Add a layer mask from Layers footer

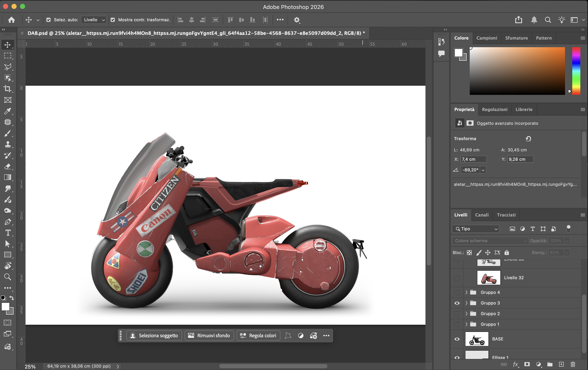pyautogui.click(x=527, y=364)
